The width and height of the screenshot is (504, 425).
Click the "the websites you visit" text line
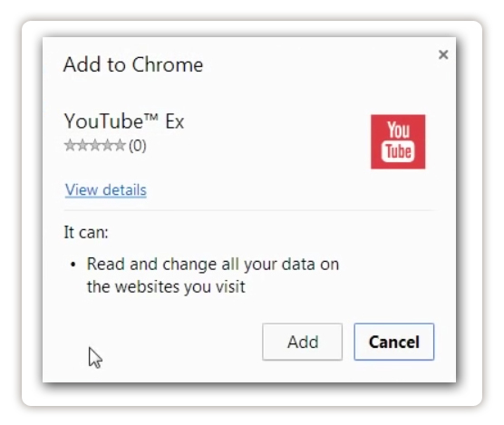166,286
